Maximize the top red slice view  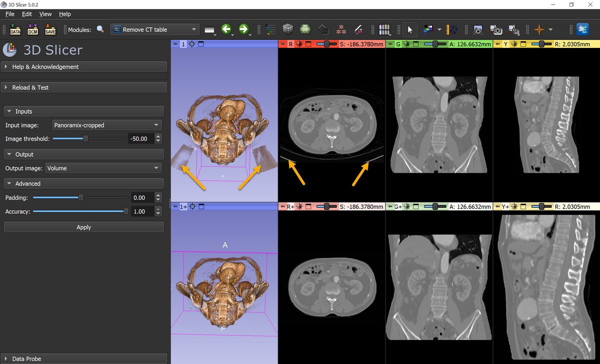308,44
